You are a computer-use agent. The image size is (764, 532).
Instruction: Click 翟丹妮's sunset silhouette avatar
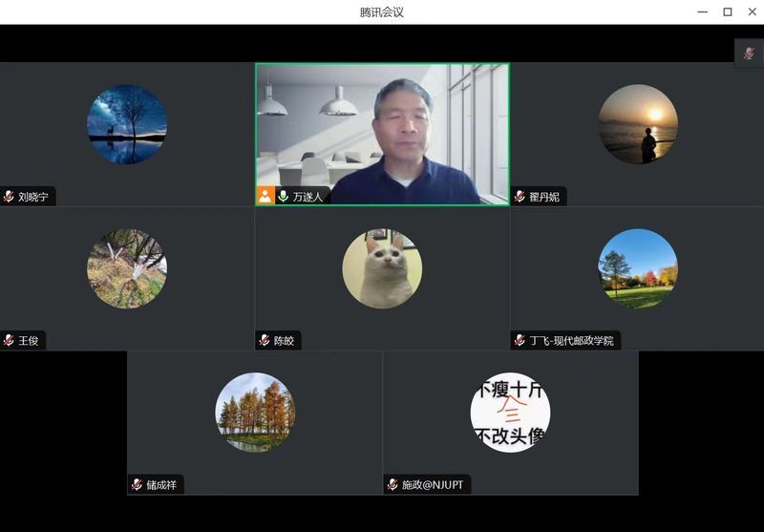tap(638, 124)
